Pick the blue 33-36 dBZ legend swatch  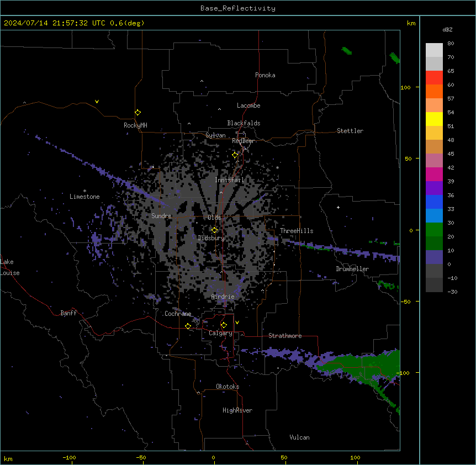[x=434, y=202]
